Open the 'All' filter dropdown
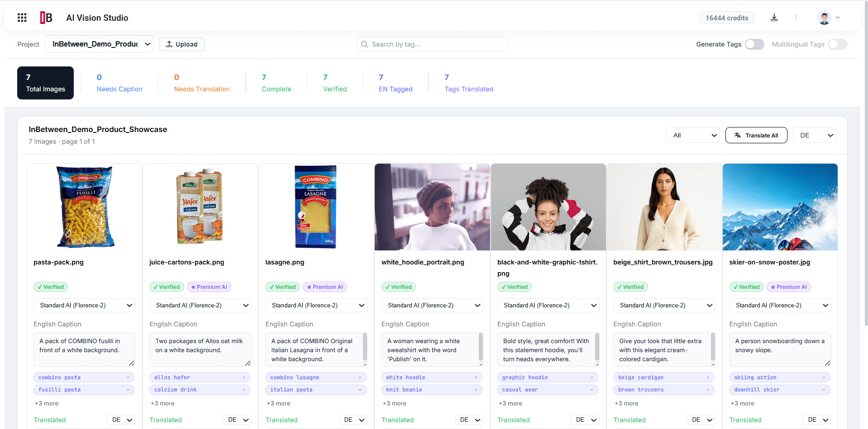This screenshot has height=429, width=868. (x=693, y=135)
